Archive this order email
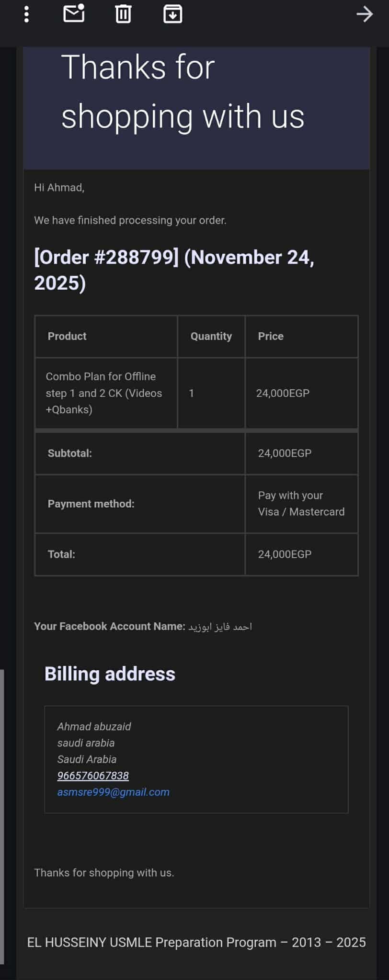This screenshot has height=980, width=389. pyautogui.click(x=172, y=14)
